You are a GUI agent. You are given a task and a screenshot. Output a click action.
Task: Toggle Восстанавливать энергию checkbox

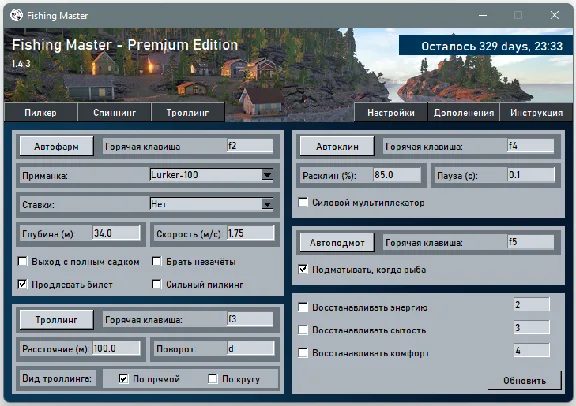(303, 307)
